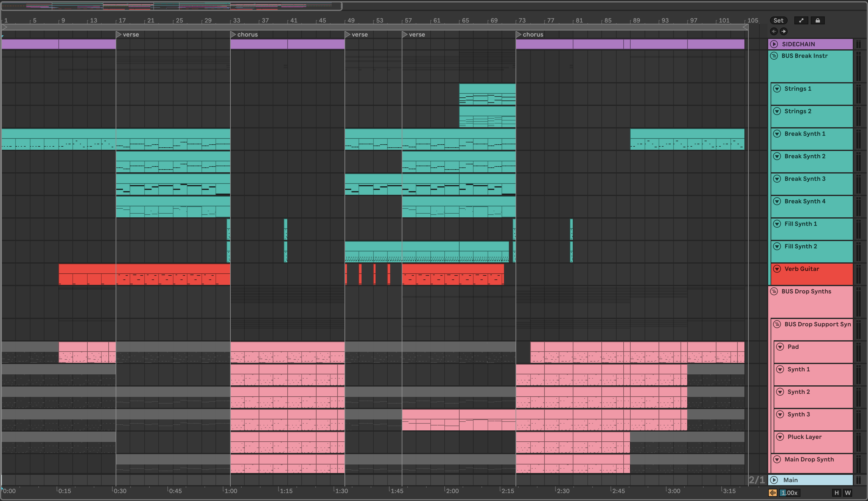Jump to the previous locator arrow

click(x=774, y=31)
